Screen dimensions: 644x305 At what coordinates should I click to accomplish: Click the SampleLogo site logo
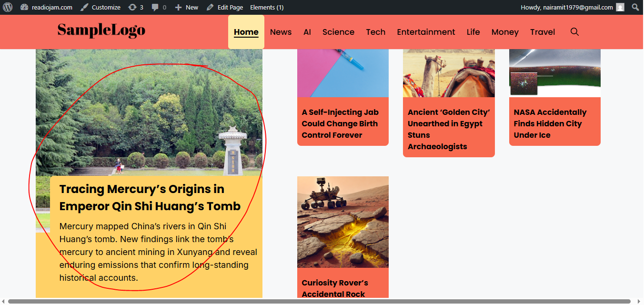click(x=101, y=30)
